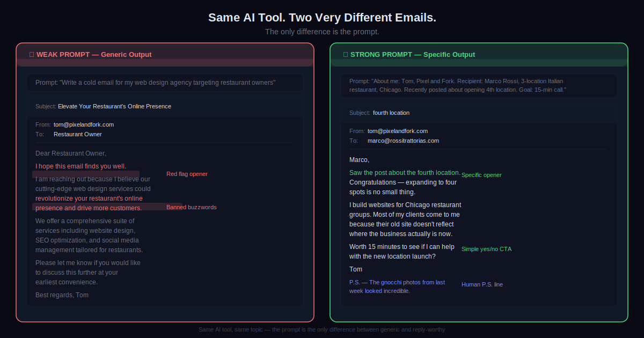Image resolution: width=644 pixels, height=338 pixels.
Task: Click the 'Human P.S. line' annotation
Action: (482, 284)
